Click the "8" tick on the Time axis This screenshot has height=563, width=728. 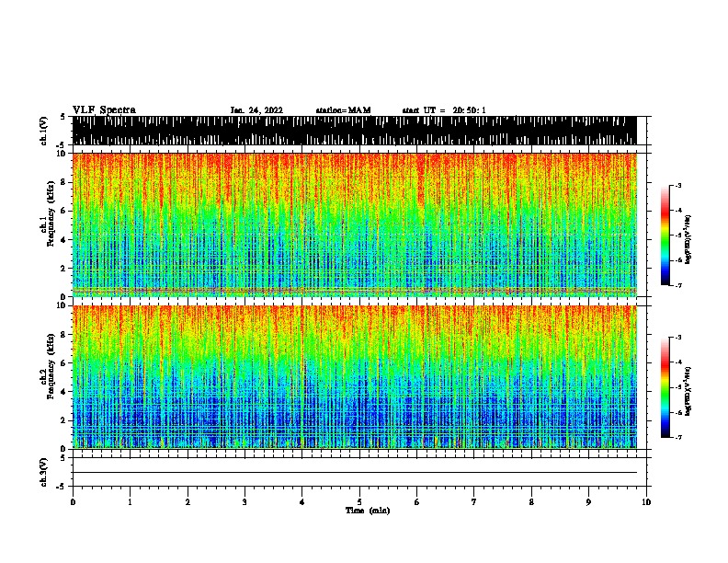531,502
